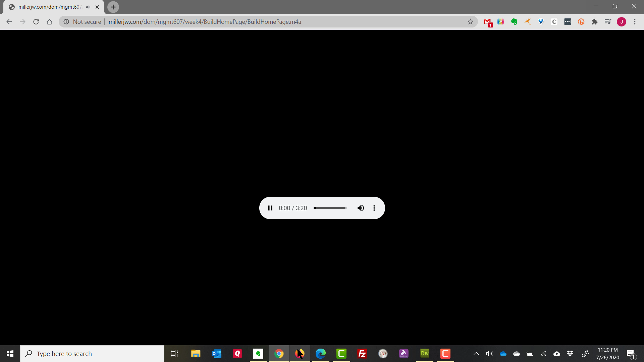Click the profile avatar J
The image size is (644, 362).
pos(621,22)
